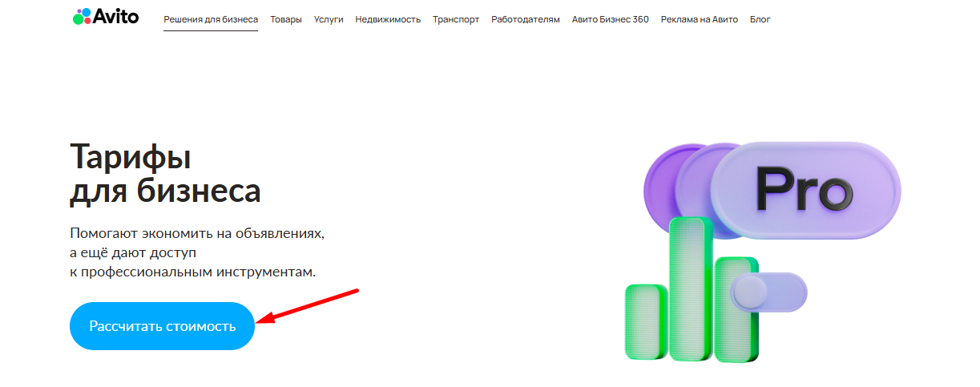The width and height of the screenshot is (980, 387).
Task: Open the Услуги menu item
Action: [x=329, y=19]
